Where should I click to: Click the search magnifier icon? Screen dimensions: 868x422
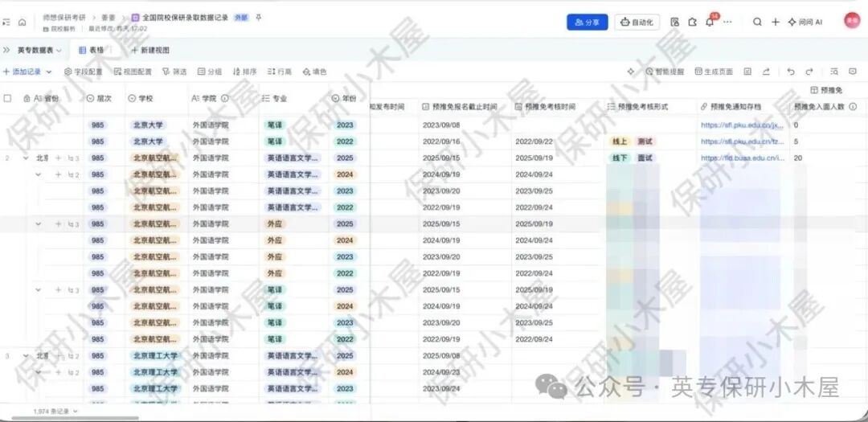tap(757, 23)
